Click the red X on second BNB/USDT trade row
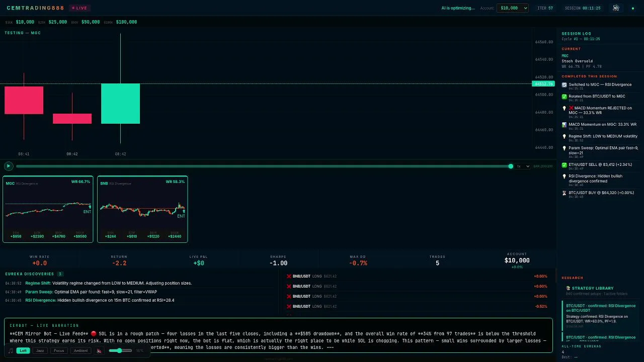Screen dimensions: 644x362 (289, 286)
